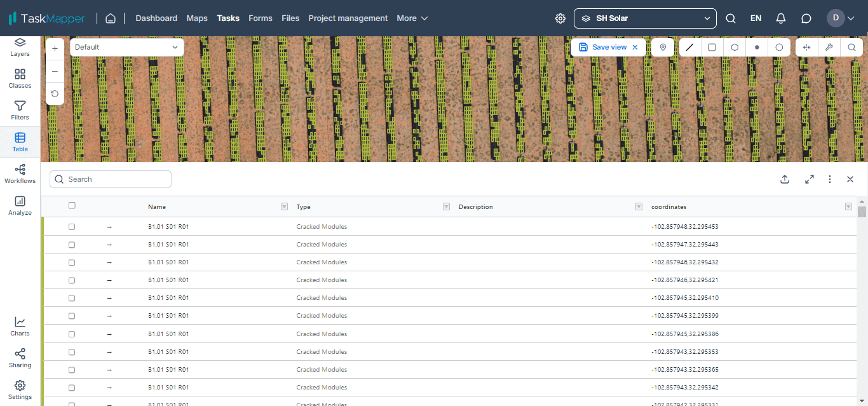868x406 pixels.
Task: Go to Tasks tab
Action: pos(228,18)
